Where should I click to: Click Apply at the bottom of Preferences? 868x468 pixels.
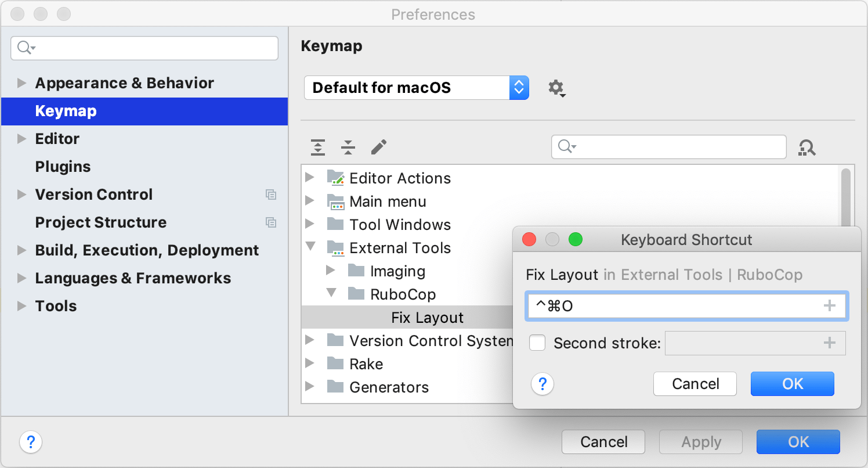click(700, 442)
